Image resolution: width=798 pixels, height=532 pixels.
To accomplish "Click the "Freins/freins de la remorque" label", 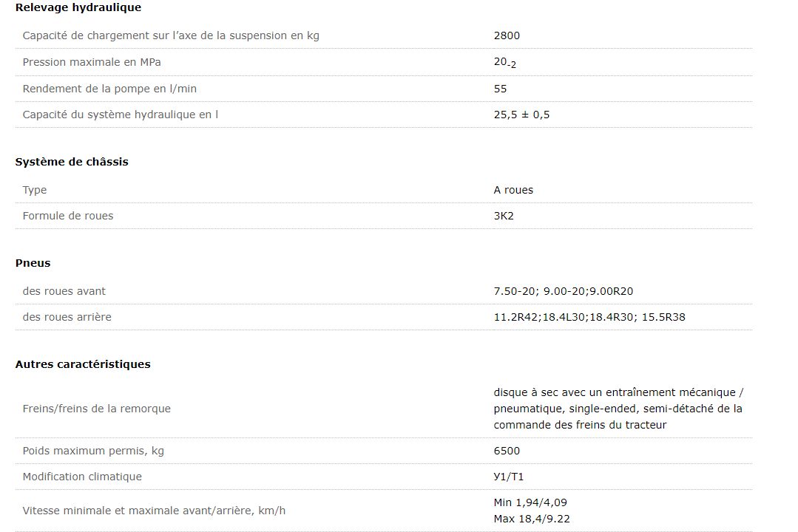I will [96, 409].
